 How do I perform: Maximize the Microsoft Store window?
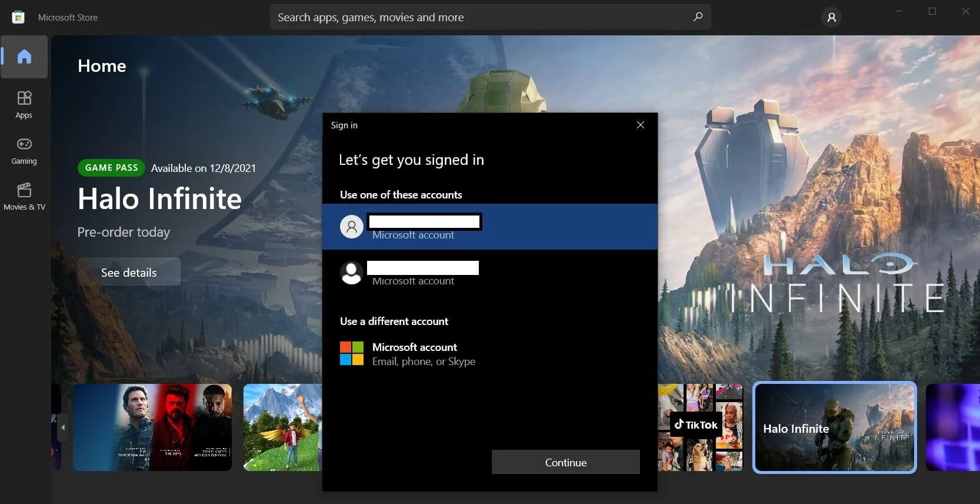(x=932, y=11)
